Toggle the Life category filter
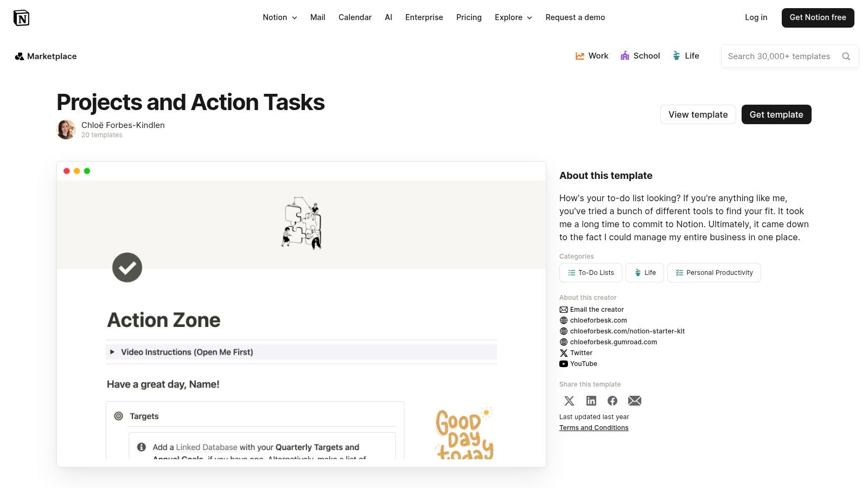 coord(644,273)
